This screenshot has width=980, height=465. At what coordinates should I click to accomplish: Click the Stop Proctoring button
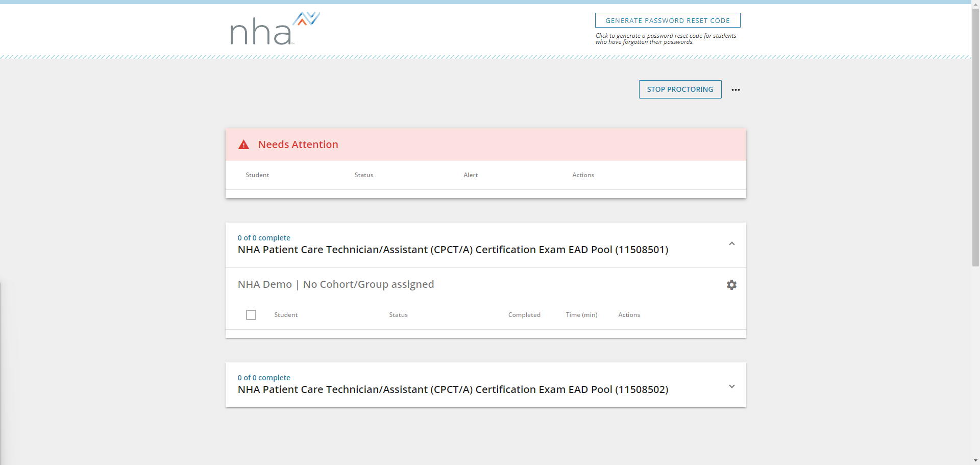point(680,89)
